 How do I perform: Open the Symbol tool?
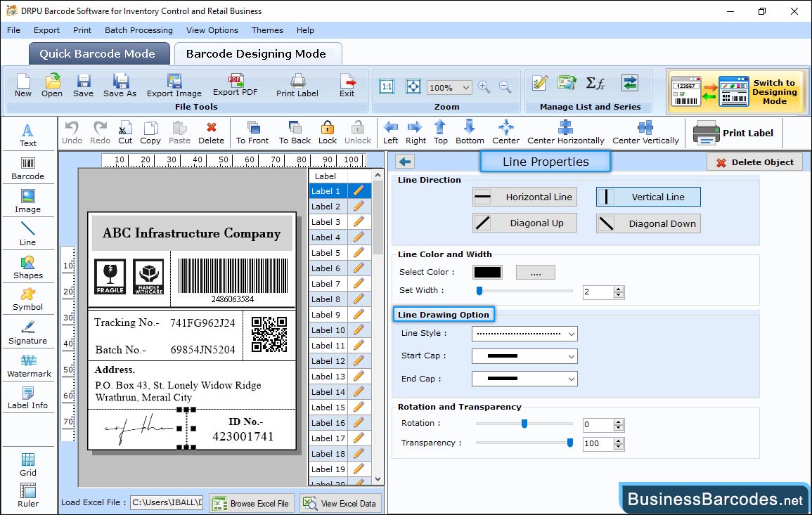tap(28, 299)
